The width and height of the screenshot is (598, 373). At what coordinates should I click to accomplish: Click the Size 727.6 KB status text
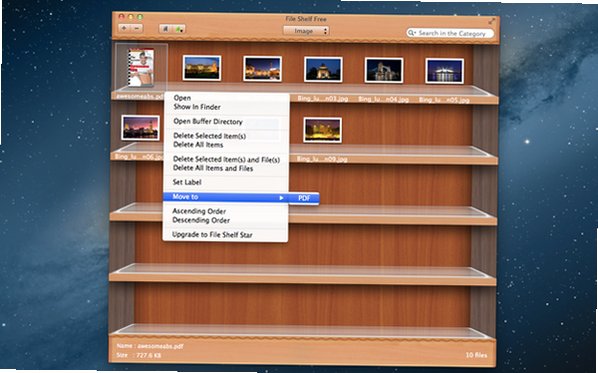point(139,355)
